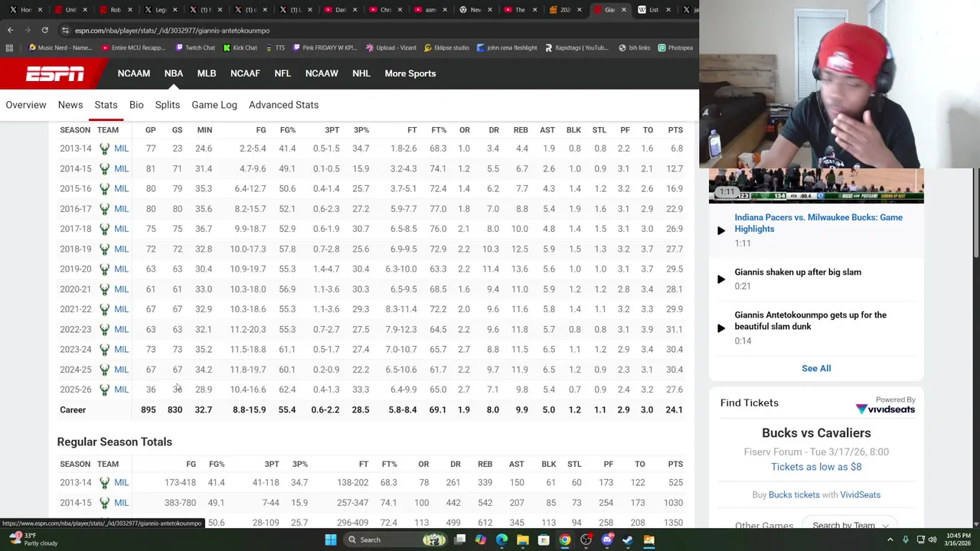The height and width of the screenshot is (551, 980).
Task: Open Twitch Chat bookmark
Action: coord(194,47)
